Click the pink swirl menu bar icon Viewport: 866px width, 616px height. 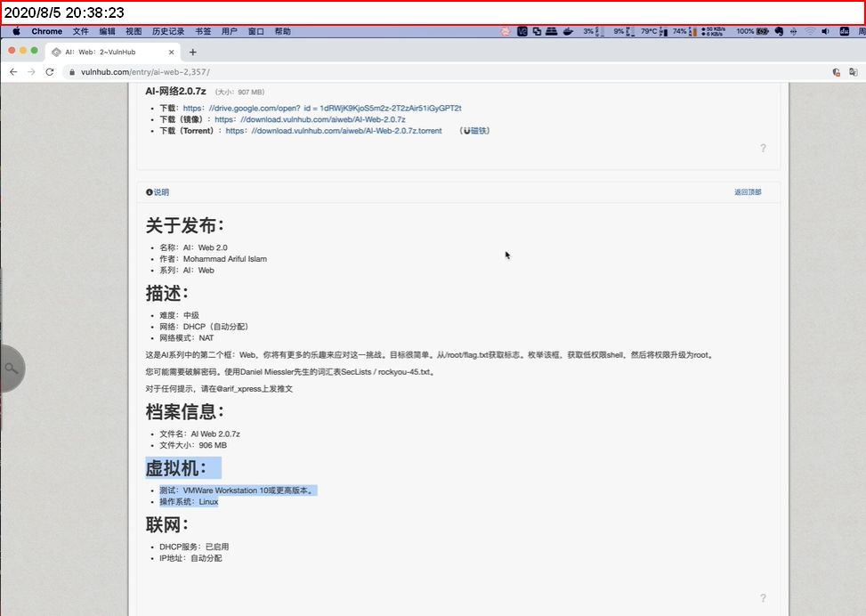(506, 31)
